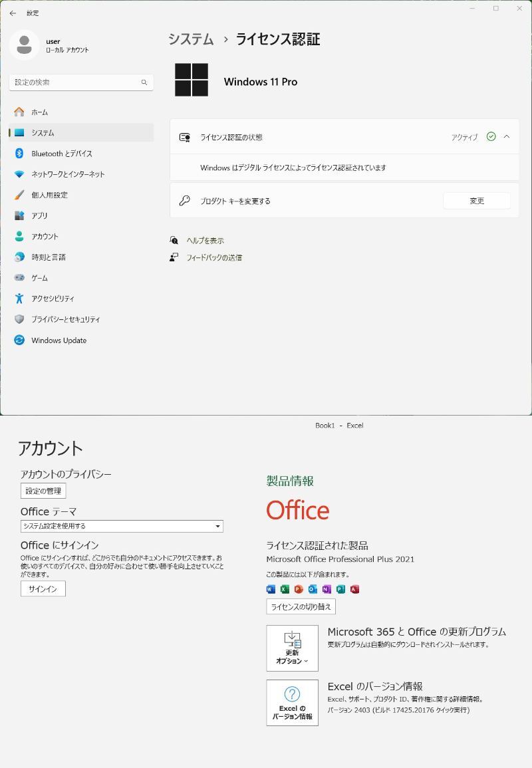This screenshot has width=532, height=768.
Task: Click the help headset icon
Action: tap(174, 240)
